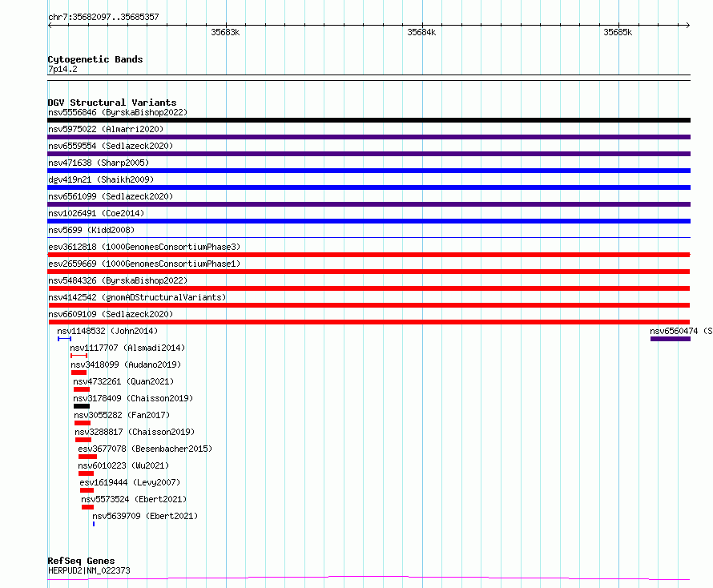This screenshot has width=713, height=588.
Task: Open the nsv471638 (Sharp2005) variant label
Action: click(x=99, y=163)
